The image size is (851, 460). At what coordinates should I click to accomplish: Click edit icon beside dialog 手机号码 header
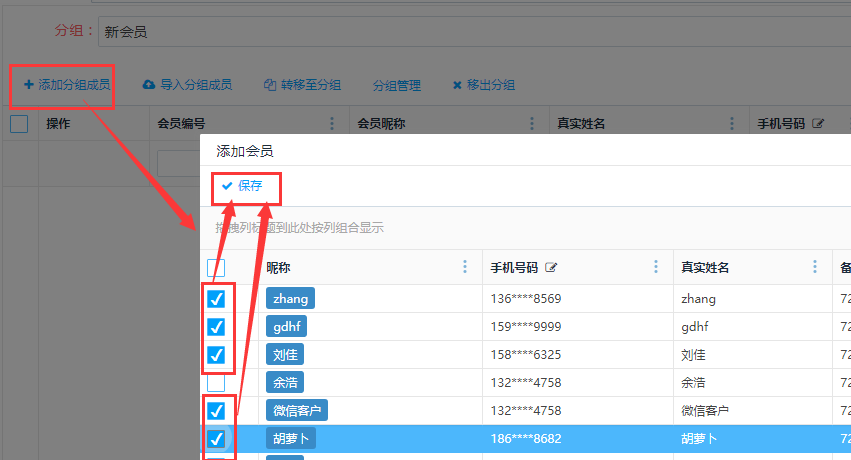[551, 268]
